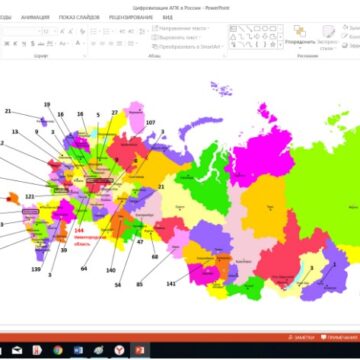This screenshot has height=360, width=360.
Task: Increase the list indent level
Action: coord(131,31)
